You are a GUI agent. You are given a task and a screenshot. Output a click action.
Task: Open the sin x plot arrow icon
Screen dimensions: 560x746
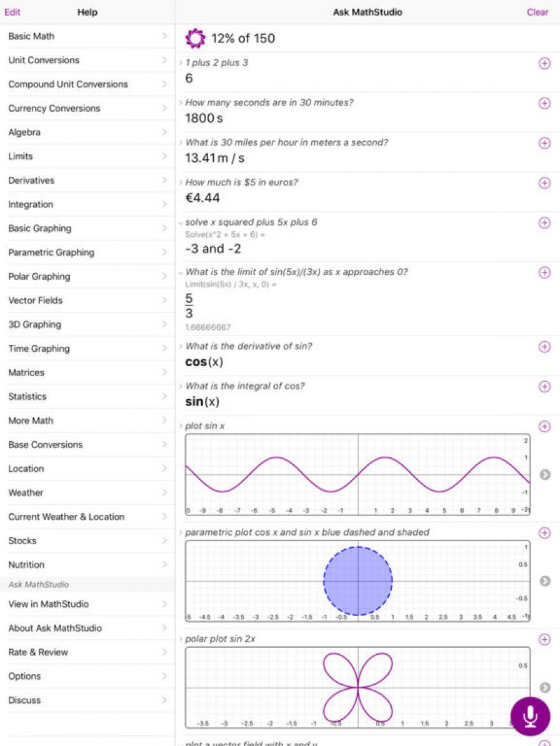(545, 475)
